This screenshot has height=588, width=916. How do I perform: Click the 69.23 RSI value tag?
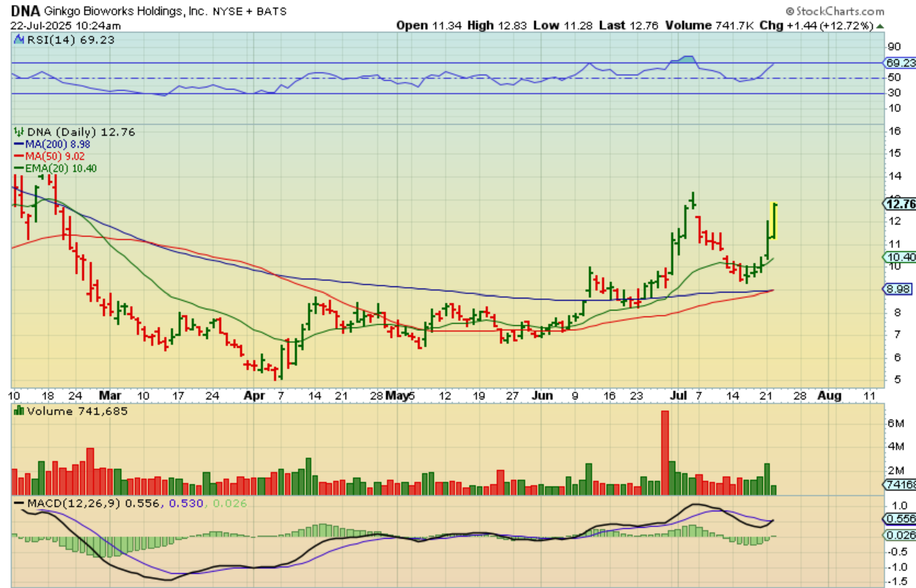click(x=900, y=63)
